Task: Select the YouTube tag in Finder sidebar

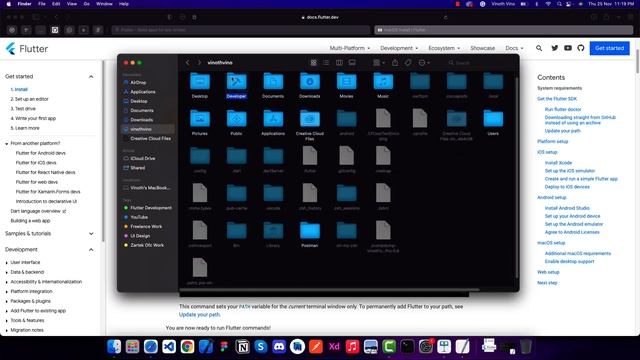Action: (x=139, y=217)
